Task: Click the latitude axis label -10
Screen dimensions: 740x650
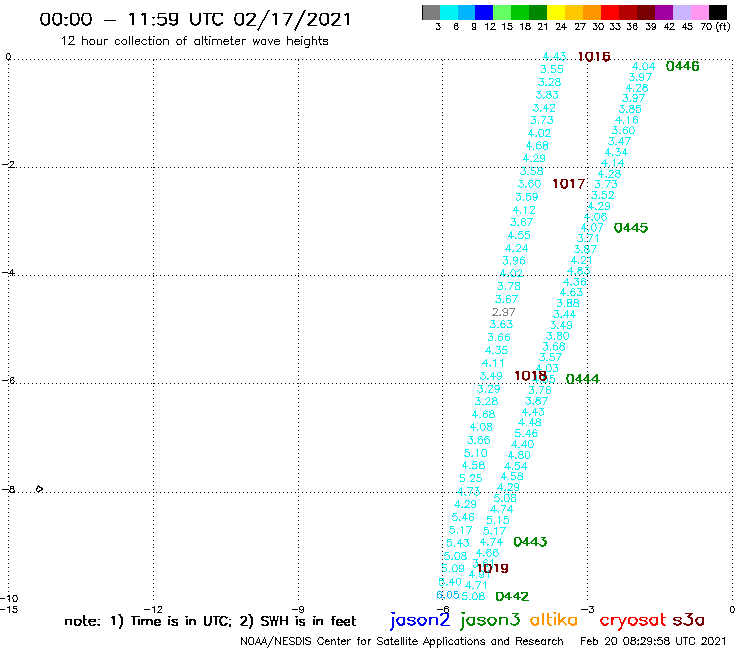Action: (9, 599)
